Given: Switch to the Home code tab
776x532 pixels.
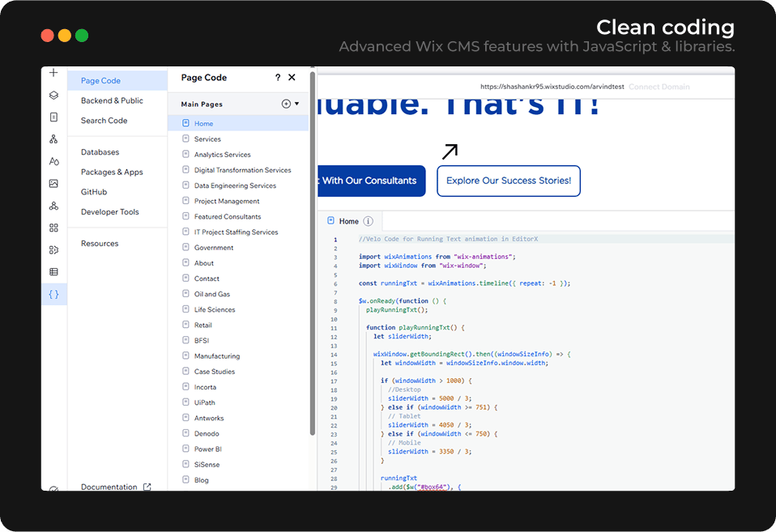Looking at the screenshot, I should pyautogui.click(x=349, y=221).
